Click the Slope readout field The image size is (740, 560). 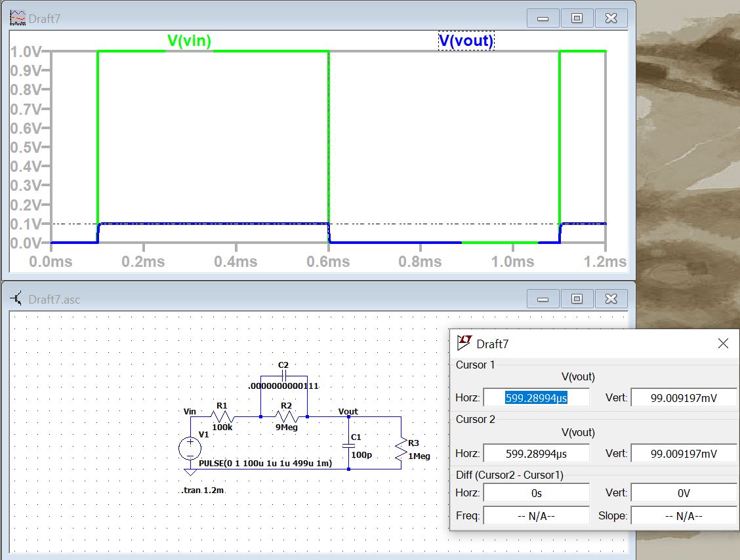click(684, 516)
